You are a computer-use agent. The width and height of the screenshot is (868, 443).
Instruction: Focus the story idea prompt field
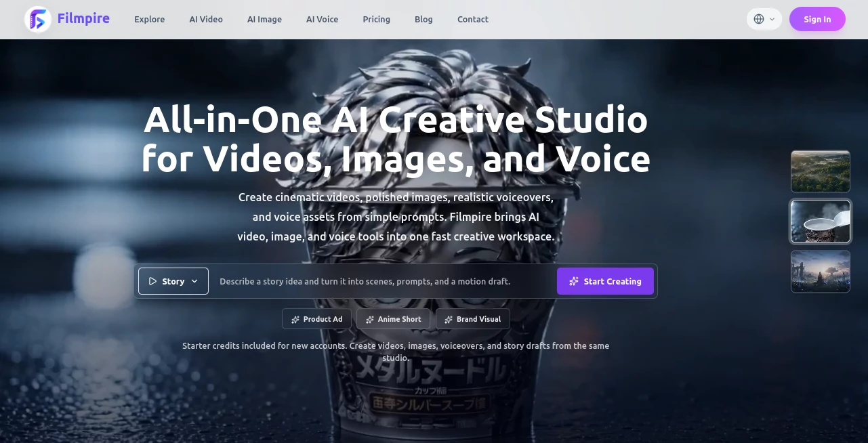click(383, 281)
